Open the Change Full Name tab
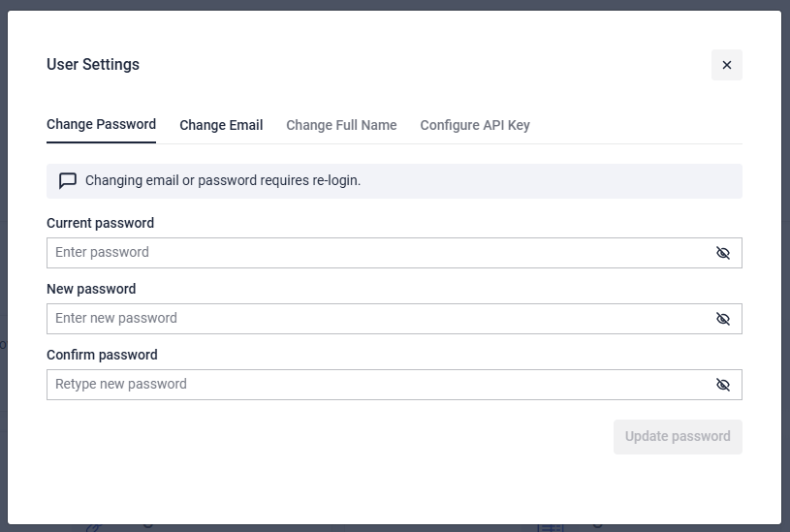Image resolution: width=790 pixels, height=532 pixels. tap(341, 125)
